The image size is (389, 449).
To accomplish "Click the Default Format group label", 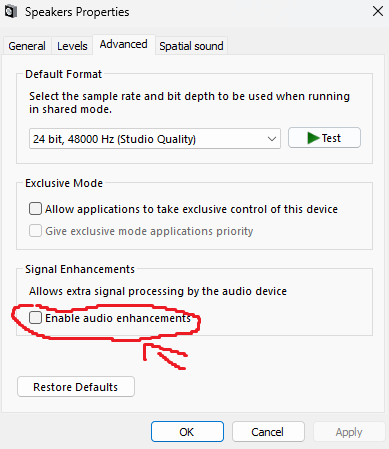I will [63, 74].
